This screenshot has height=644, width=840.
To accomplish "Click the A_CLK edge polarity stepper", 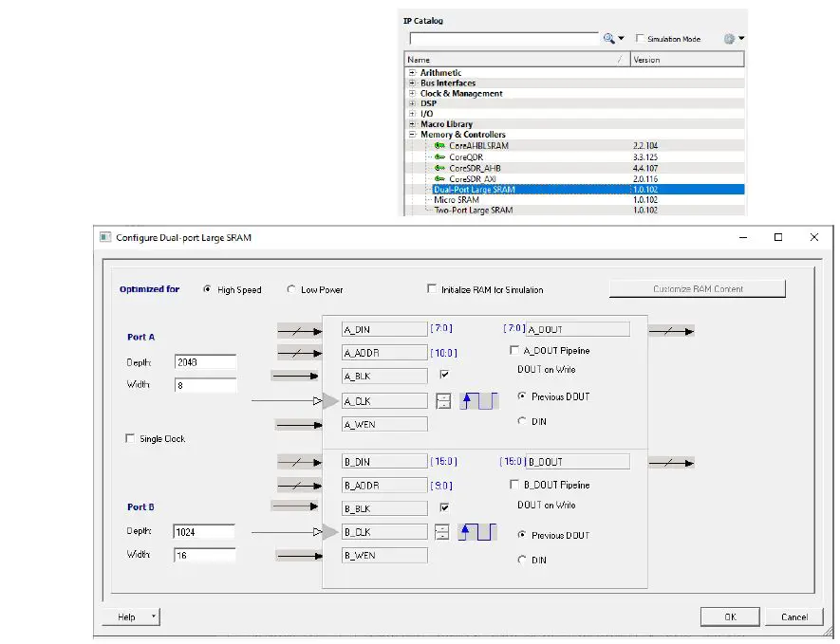I will 444,400.
